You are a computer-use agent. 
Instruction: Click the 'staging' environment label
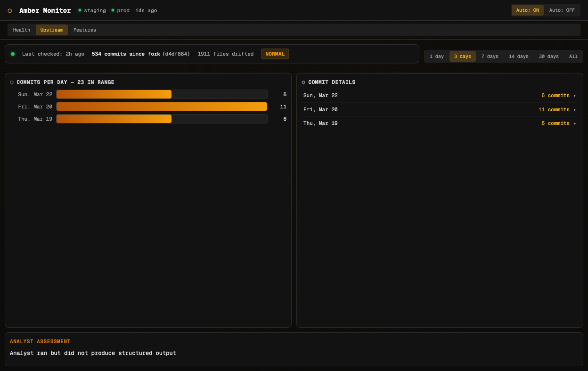(95, 10)
